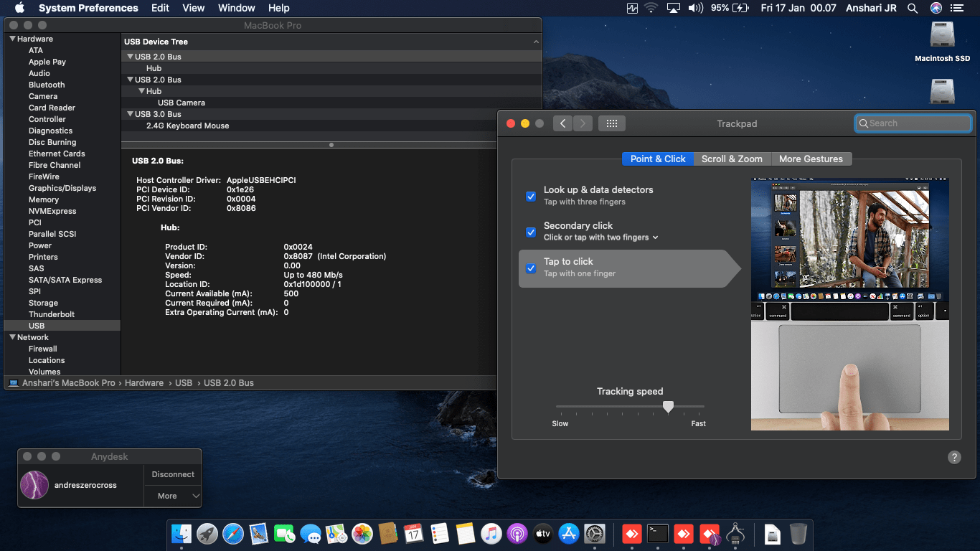Adjust the Tracking speed slider handle
Image resolution: width=980 pixels, height=551 pixels.
[668, 407]
